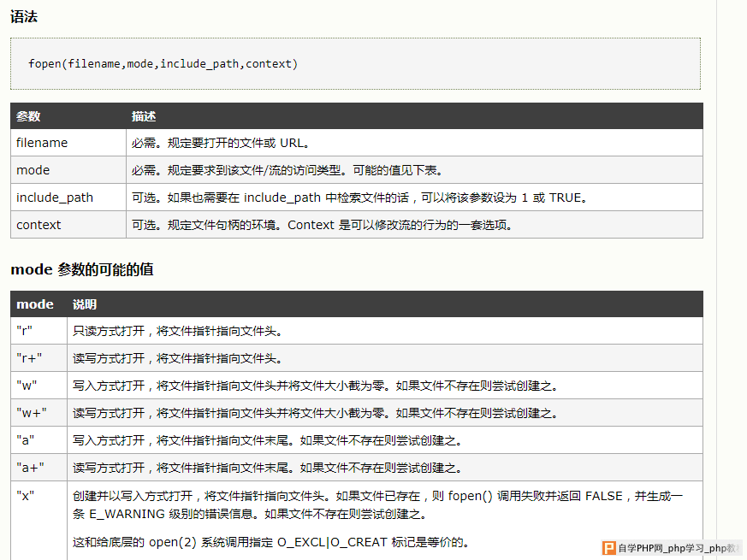This screenshot has height=560, width=747.
Task: Select the "a+" mode cell
Action: point(39,468)
